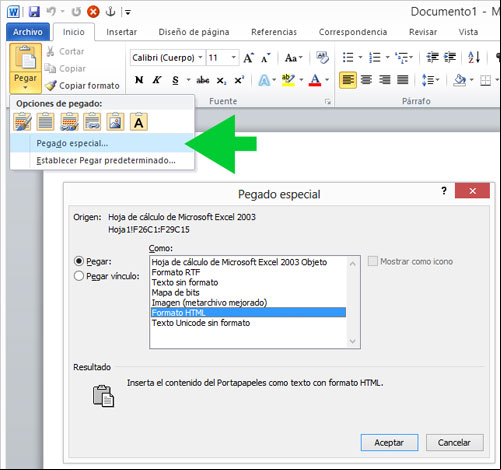
Task: Select the Pegar vínculo radio button
Action: click(79, 276)
